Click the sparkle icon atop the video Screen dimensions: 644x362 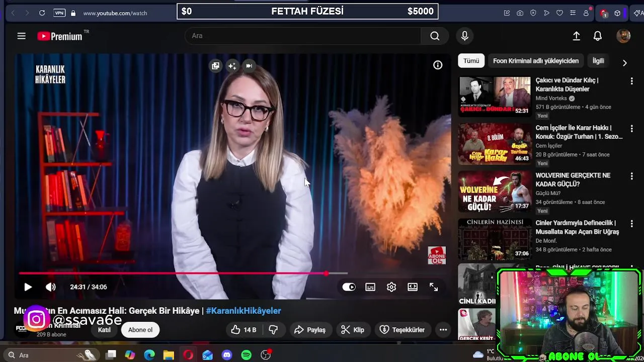click(x=232, y=66)
